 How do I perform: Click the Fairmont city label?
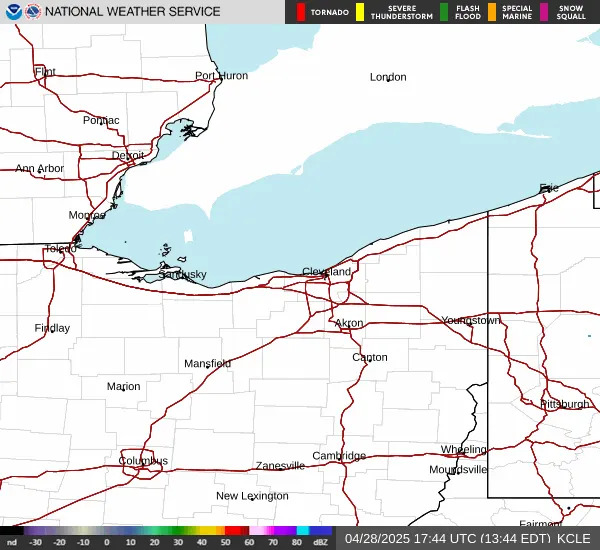pyautogui.click(x=540, y=523)
